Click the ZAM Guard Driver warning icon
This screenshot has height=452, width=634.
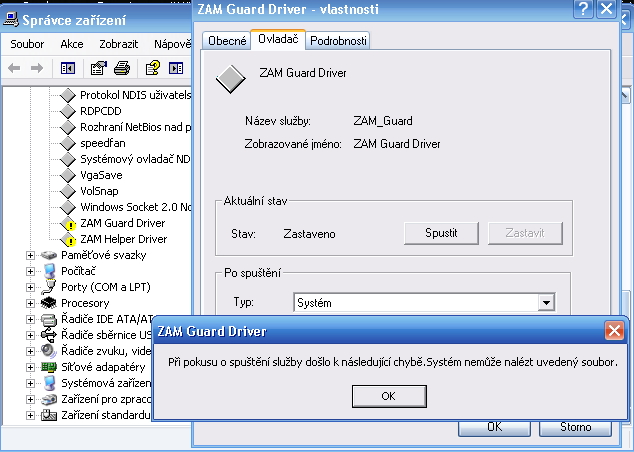(68, 224)
